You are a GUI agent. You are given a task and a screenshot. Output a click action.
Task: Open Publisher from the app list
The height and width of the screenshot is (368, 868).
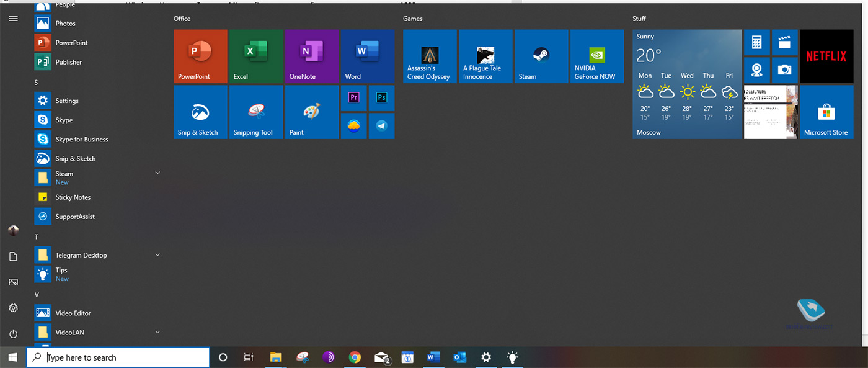tap(98, 61)
